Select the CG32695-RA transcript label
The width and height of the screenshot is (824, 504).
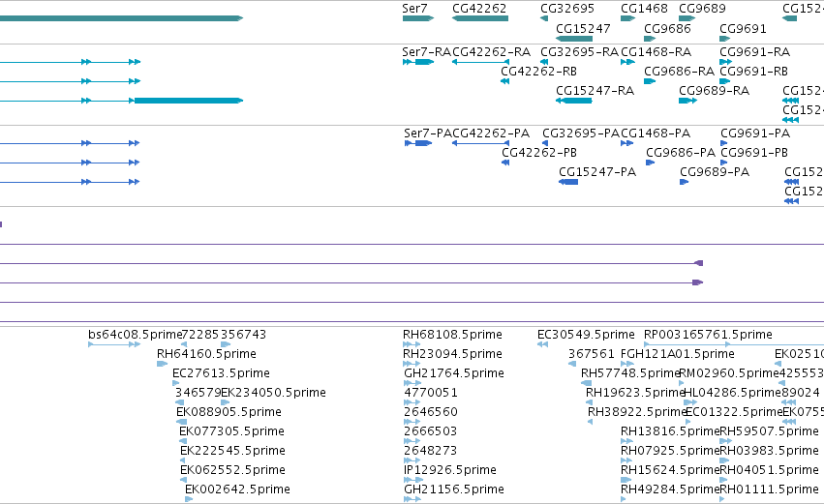(x=579, y=52)
